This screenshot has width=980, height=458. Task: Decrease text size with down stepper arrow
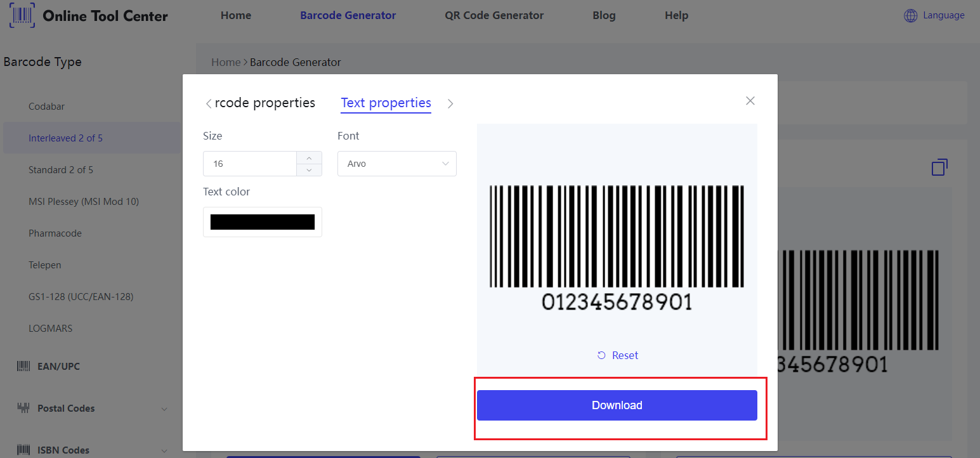point(309,169)
